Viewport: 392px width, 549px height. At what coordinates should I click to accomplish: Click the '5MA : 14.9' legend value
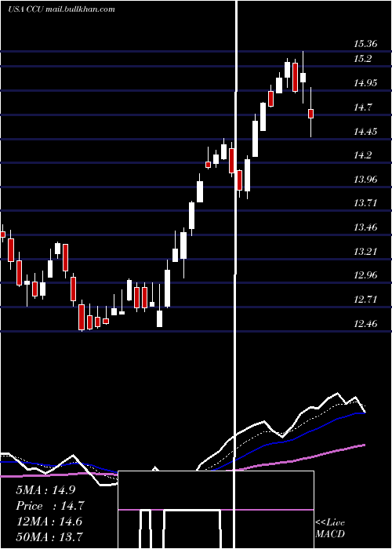click(x=45, y=490)
